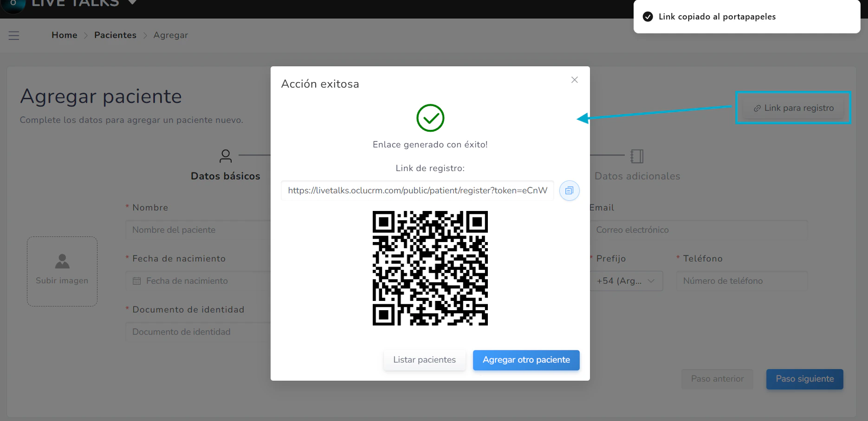868x421 pixels.
Task: Click the Link para registro button
Action: pos(793,108)
